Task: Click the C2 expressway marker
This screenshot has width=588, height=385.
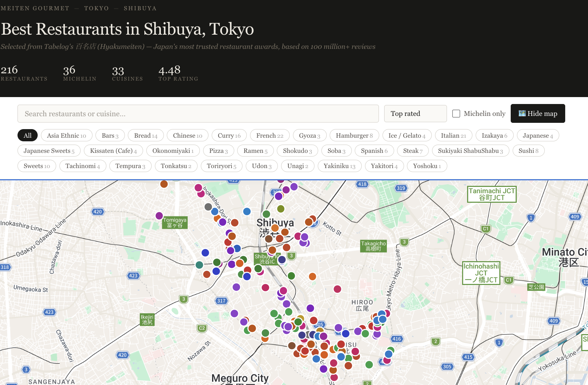Action: (202, 328)
